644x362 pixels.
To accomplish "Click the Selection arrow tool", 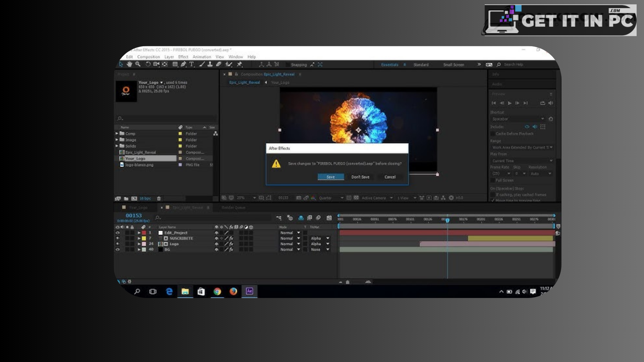I will tap(121, 64).
